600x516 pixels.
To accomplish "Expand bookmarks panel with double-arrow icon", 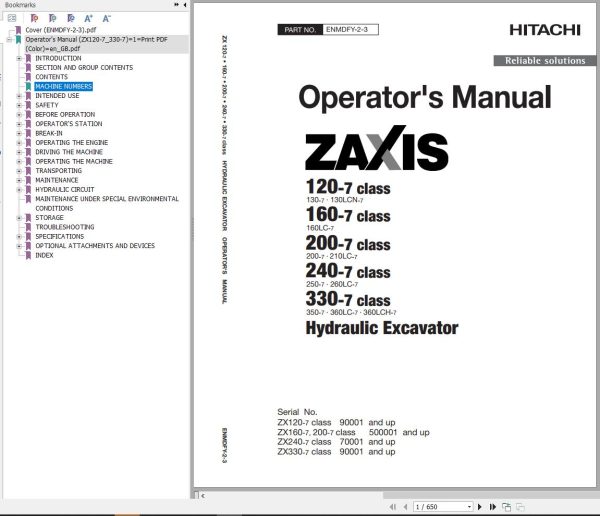I will click(176, 5).
